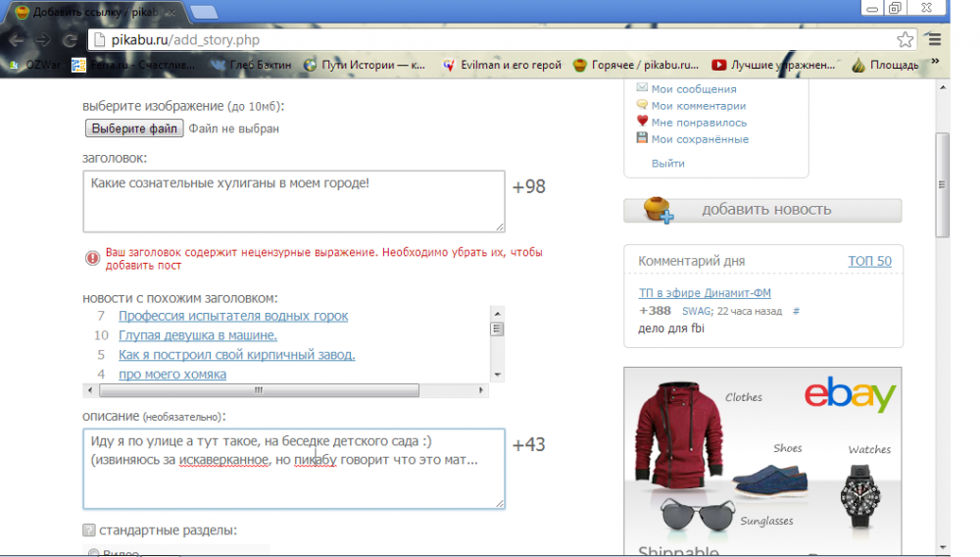Click the horizontal scrollbar under similar news list

(257, 390)
